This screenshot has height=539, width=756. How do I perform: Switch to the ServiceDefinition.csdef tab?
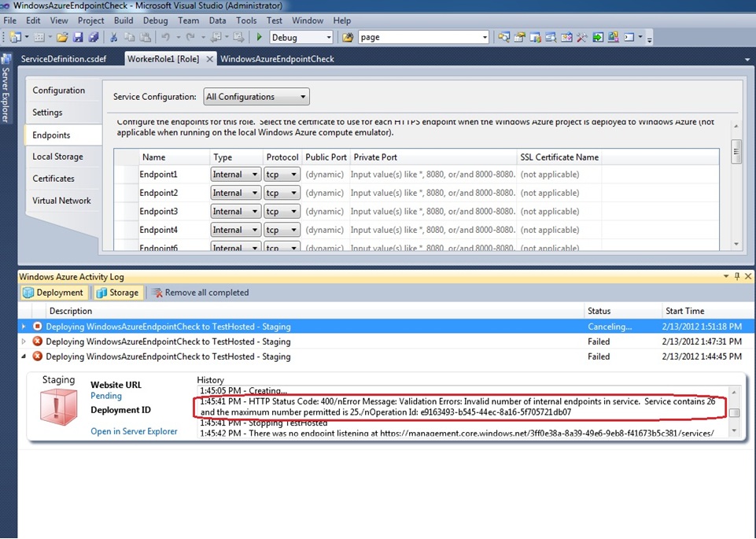(64, 59)
